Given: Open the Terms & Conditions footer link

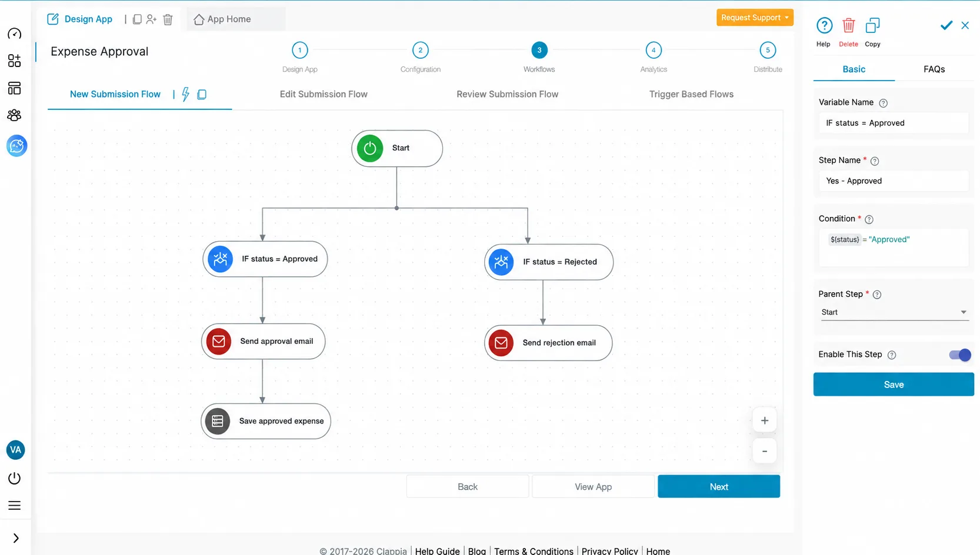Looking at the screenshot, I should [x=534, y=551].
